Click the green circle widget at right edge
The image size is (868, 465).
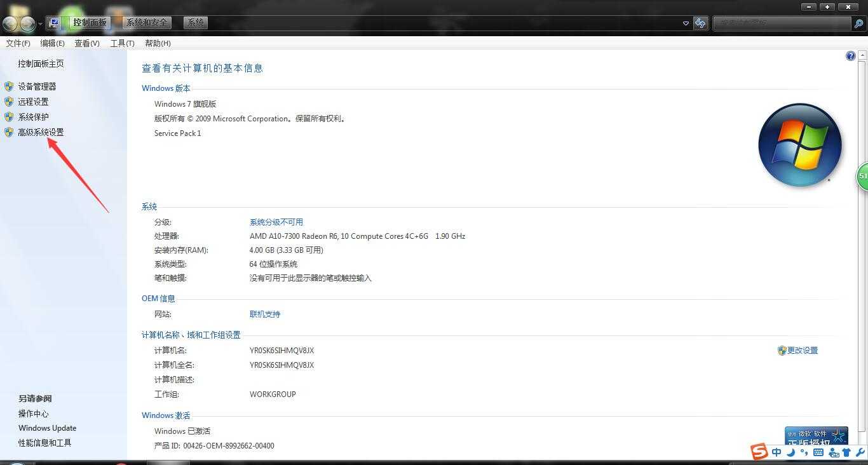(862, 176)
